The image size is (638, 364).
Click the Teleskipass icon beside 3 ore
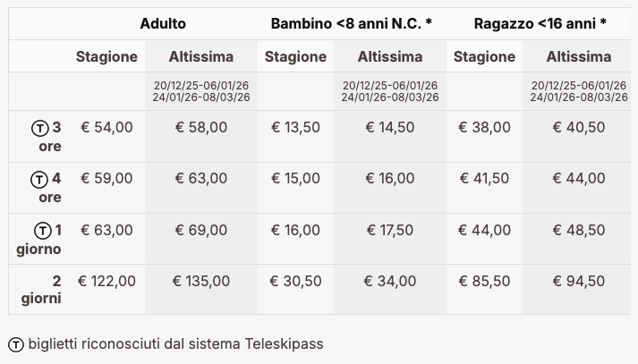coord(40,129)
